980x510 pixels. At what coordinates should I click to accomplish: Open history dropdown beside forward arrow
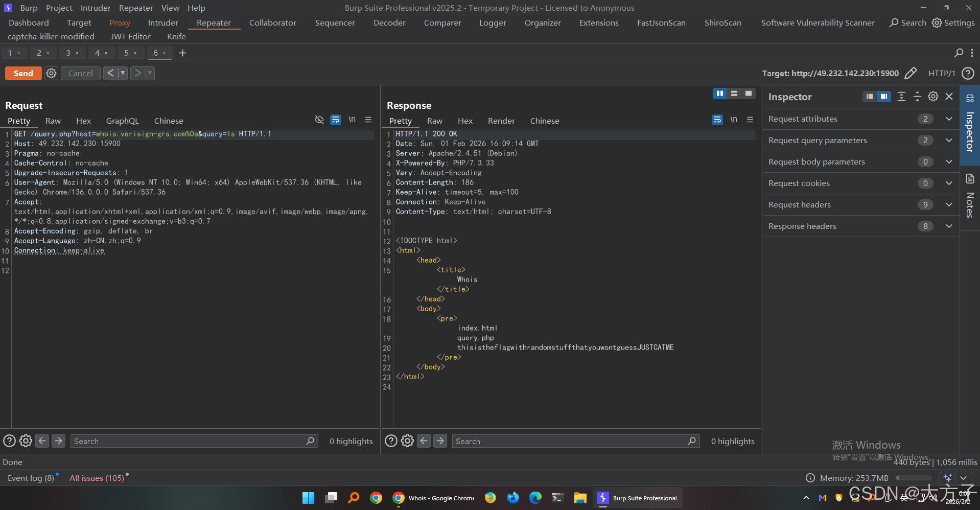[150, 73]
